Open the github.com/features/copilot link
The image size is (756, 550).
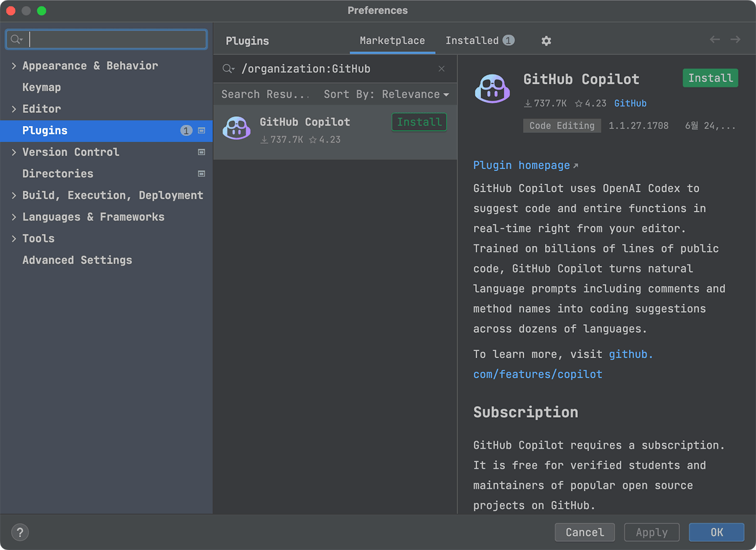click(x=563, y=364)
